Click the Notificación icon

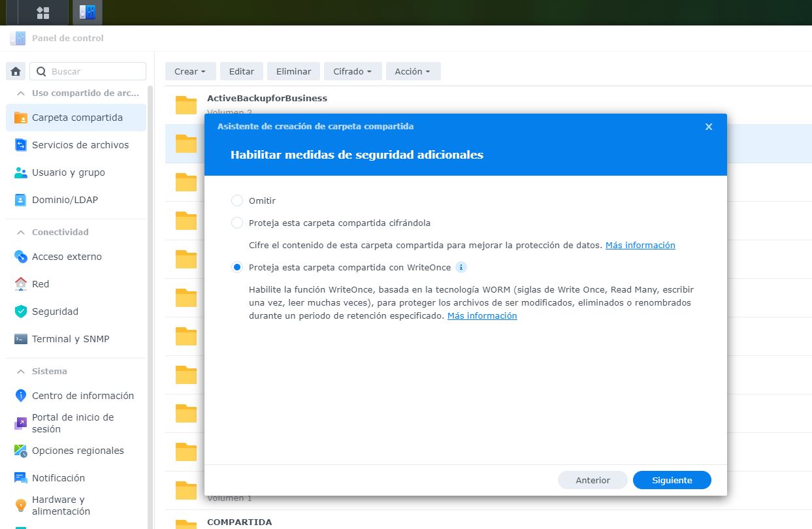(21, 478)
